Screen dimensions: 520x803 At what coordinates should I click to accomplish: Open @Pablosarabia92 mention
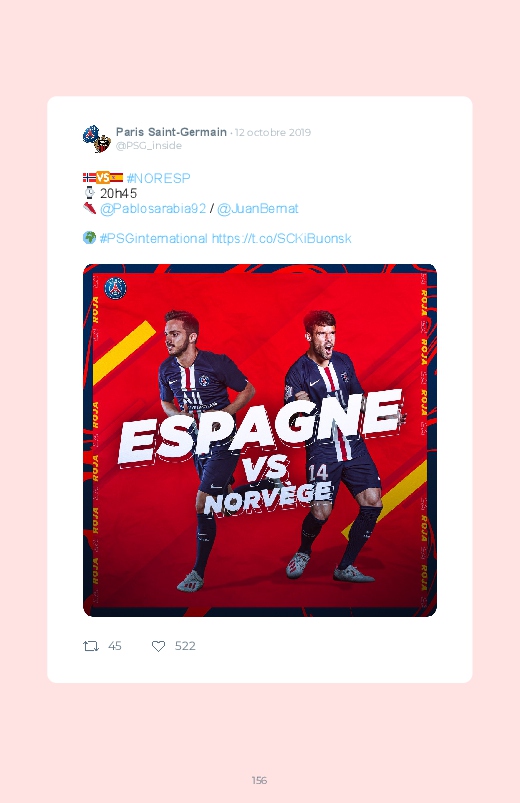point(153,208)
